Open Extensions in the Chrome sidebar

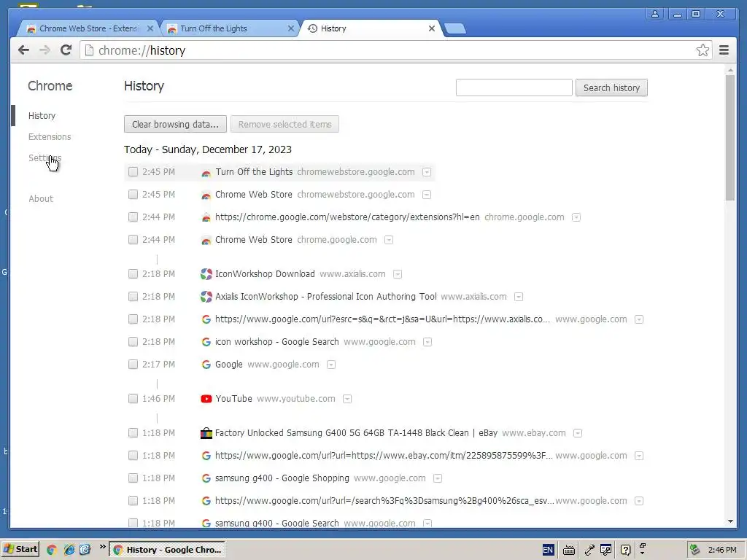pyautogui.click(x=50, y=136)
